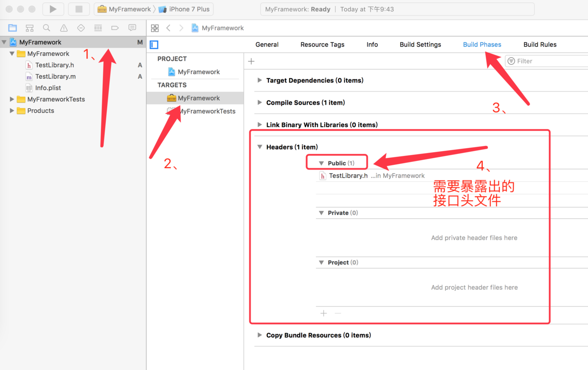Collapse the Private headers group
This screenshot has height=370, width=588.
pos(321,213)
